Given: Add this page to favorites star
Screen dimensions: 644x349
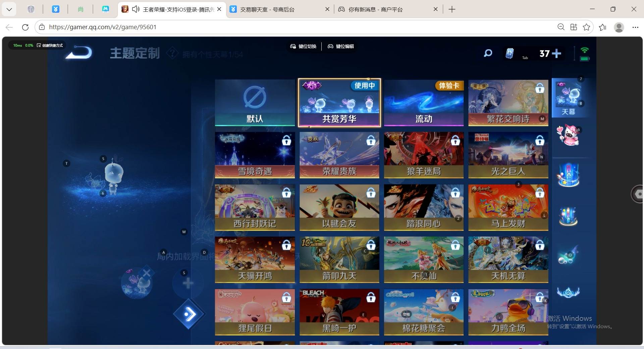Looking at the screenshot, I should (586, 27).
